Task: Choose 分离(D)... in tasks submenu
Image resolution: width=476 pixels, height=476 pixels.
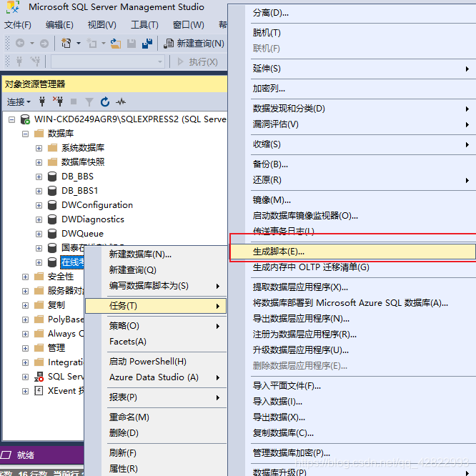Action: click(352, 13)
